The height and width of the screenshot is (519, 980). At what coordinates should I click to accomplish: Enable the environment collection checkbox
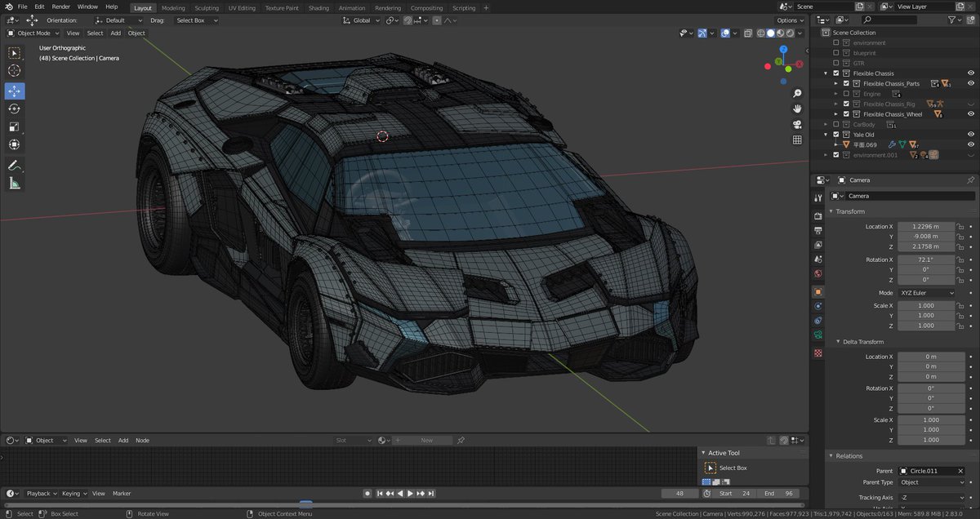[835, 42]
